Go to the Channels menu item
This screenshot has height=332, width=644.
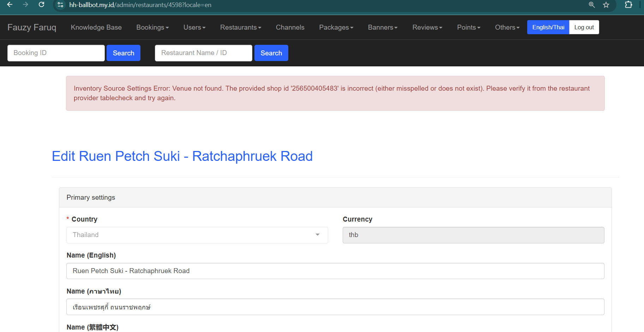coord(290,28)
